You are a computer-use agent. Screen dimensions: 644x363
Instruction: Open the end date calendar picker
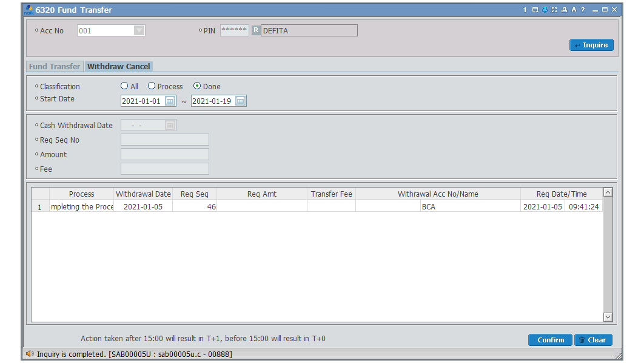[240, 101]
